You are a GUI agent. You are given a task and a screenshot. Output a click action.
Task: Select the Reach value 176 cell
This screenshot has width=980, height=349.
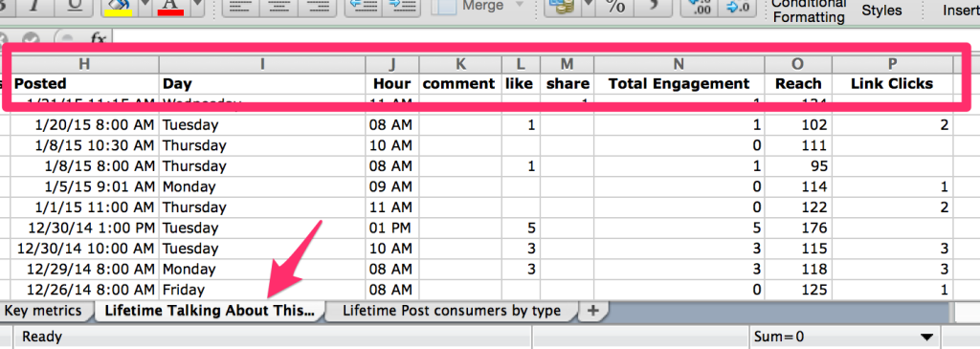(x=798, y=228)
